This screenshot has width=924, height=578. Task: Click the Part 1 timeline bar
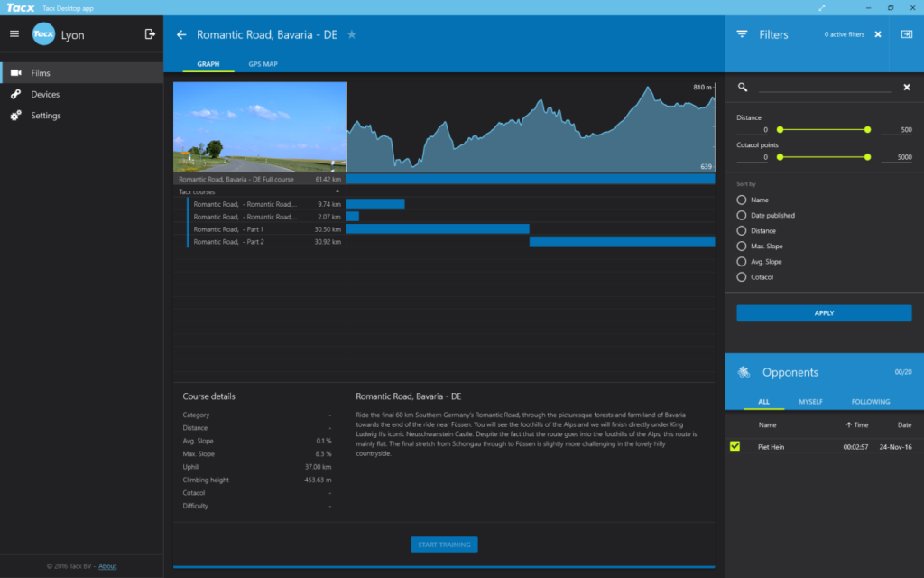438,228
